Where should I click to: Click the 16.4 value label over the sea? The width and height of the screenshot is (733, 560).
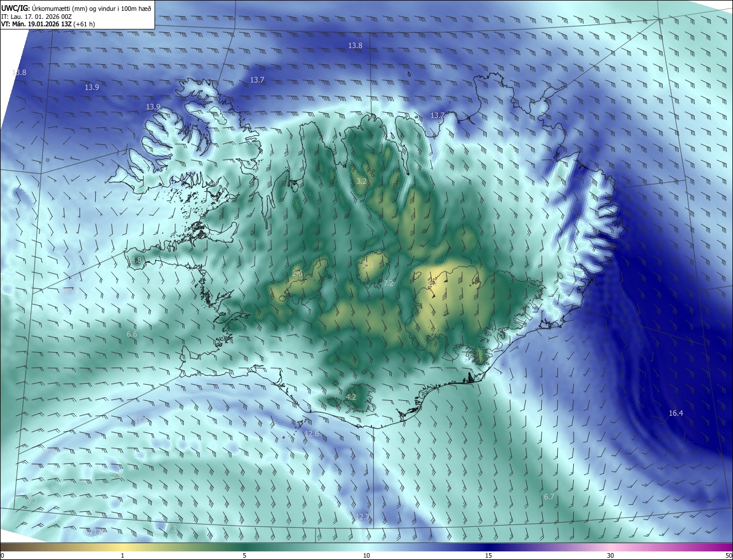[676, 413]
